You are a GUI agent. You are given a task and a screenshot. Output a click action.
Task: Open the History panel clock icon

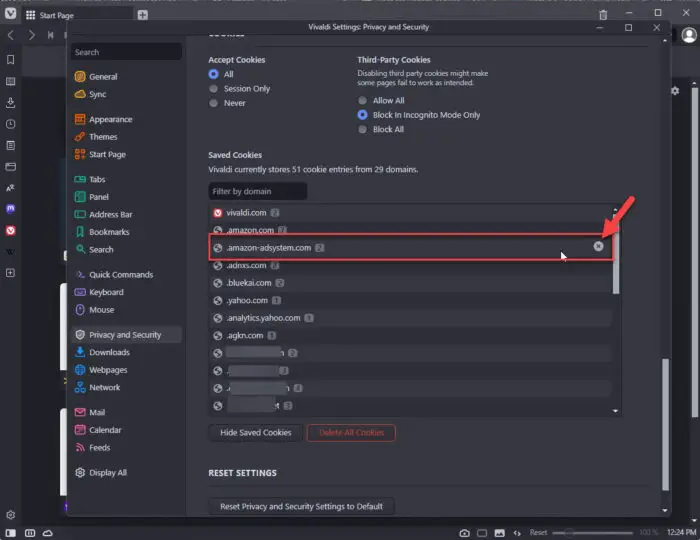click(x=10, y=124)
